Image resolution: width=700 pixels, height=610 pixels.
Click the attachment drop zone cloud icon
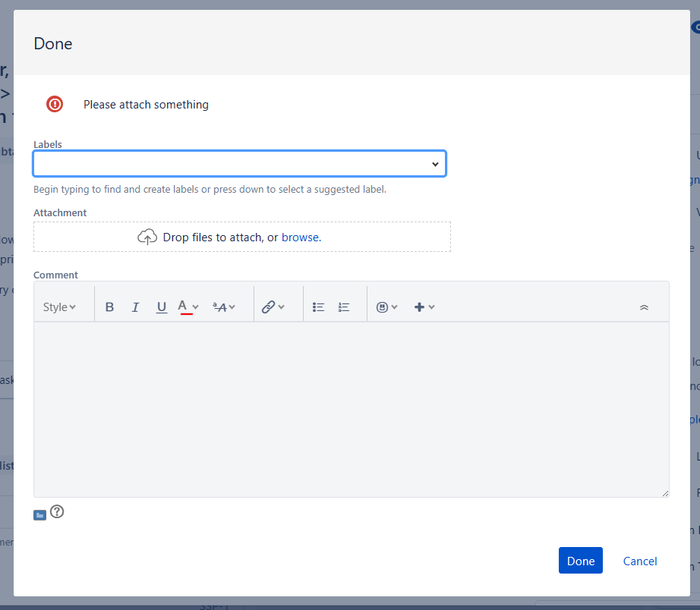(147, 237)
